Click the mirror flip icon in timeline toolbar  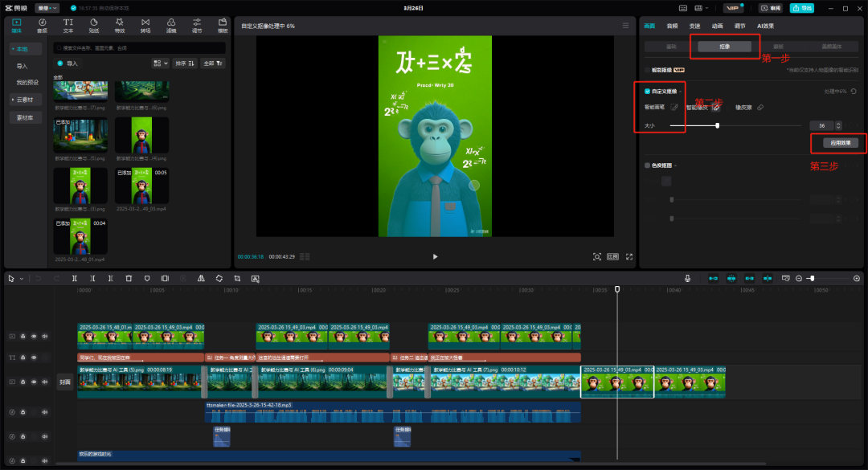tap(201, 278)
